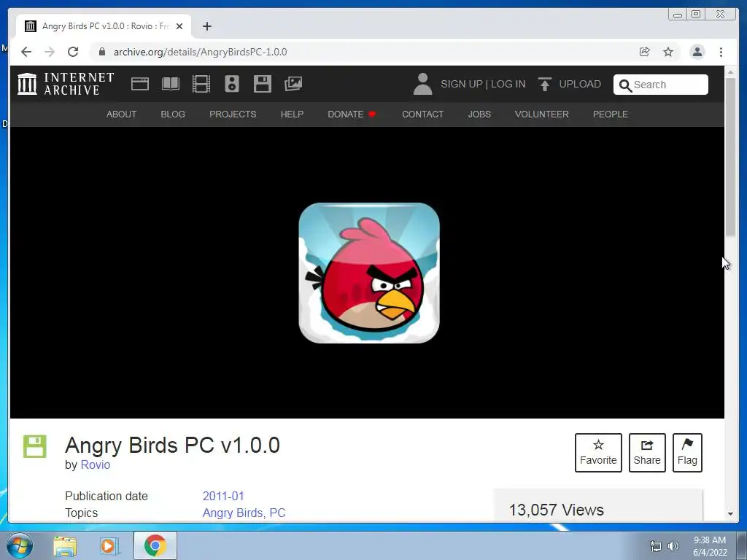The height and width of the screenshot is (560, 747).
Task: Open the ABOUT menu item
Action: point(121,114)
